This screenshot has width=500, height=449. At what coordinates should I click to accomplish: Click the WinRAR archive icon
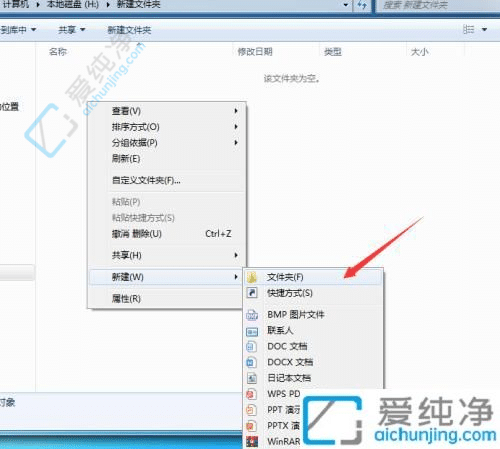click(252, 442)
